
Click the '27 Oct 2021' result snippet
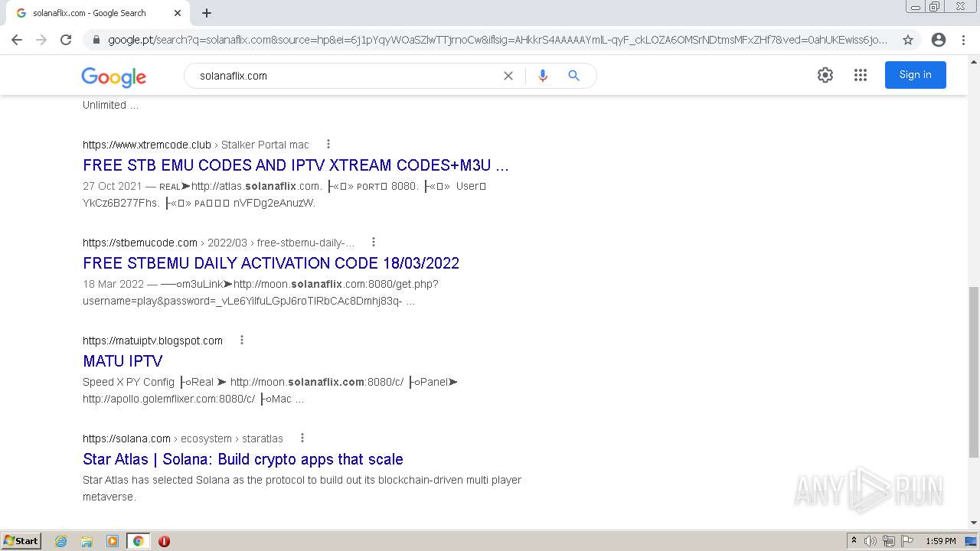284,194
